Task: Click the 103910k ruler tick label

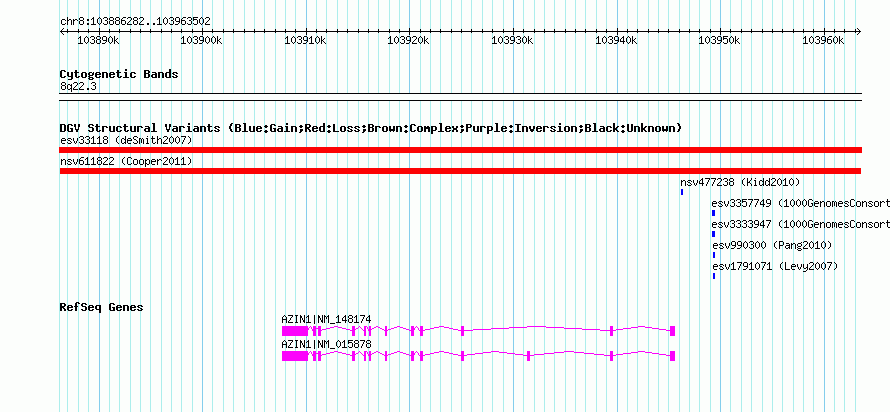Action: point(305,41)
